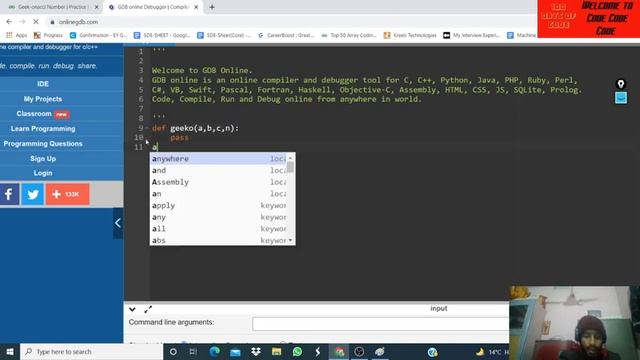Viewport: 640px width, 360px height.
Task: Click the 'def geeko(a,b,c,n):' code line
Action: [x=196, y=128]
